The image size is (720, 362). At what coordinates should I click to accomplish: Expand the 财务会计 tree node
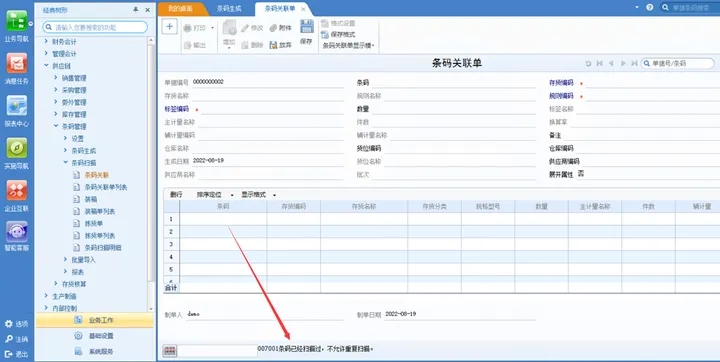tap(46, 41)
